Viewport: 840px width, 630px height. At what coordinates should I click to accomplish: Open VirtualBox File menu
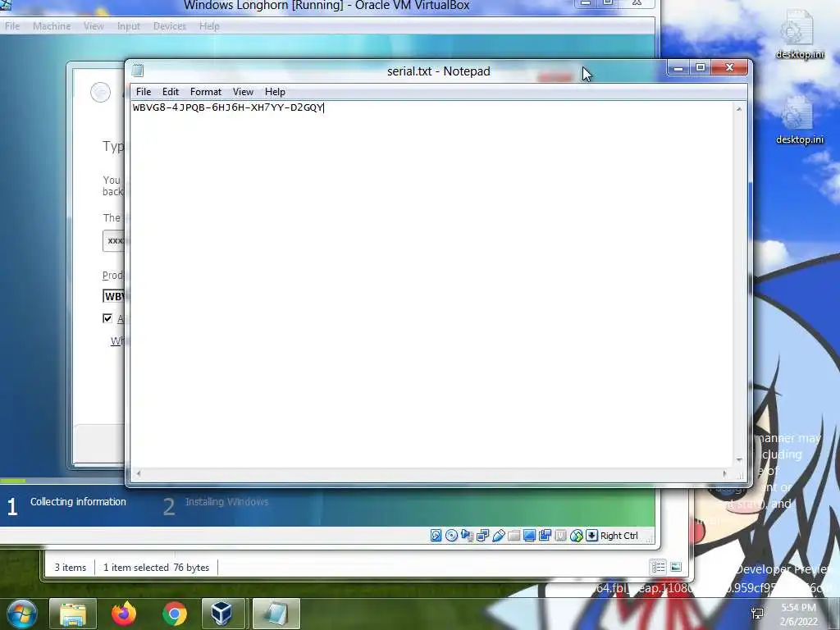tap(11, 25)
